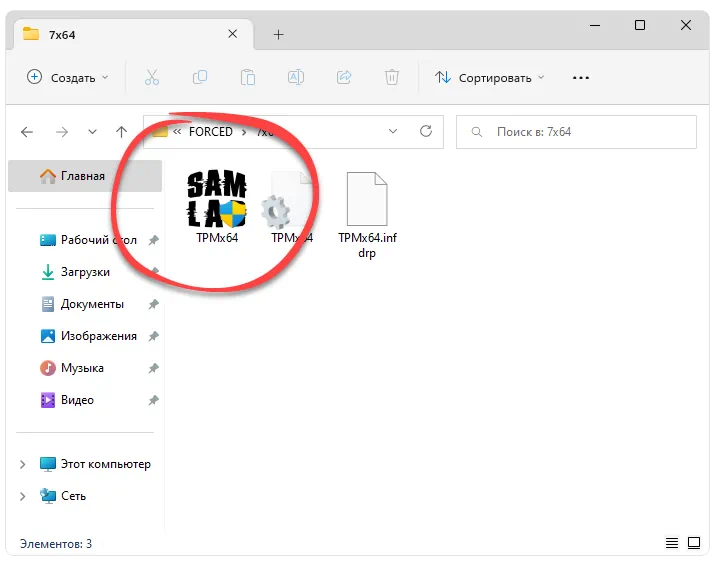The image size is (717, 561).
Task: Click FORCED in the address path
Action: click(x=211, y=132)
